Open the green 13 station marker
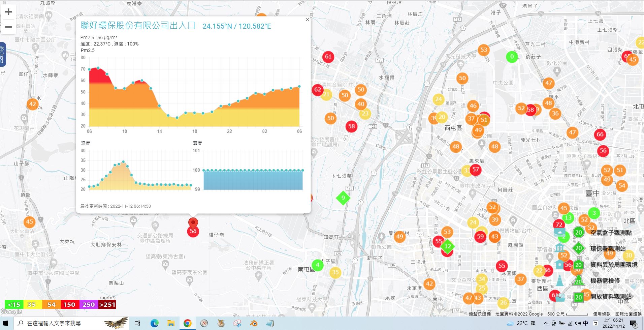Image resolution: width=644 pixels, height=330 pixels. pyautogui.click(x=568, y=217)
